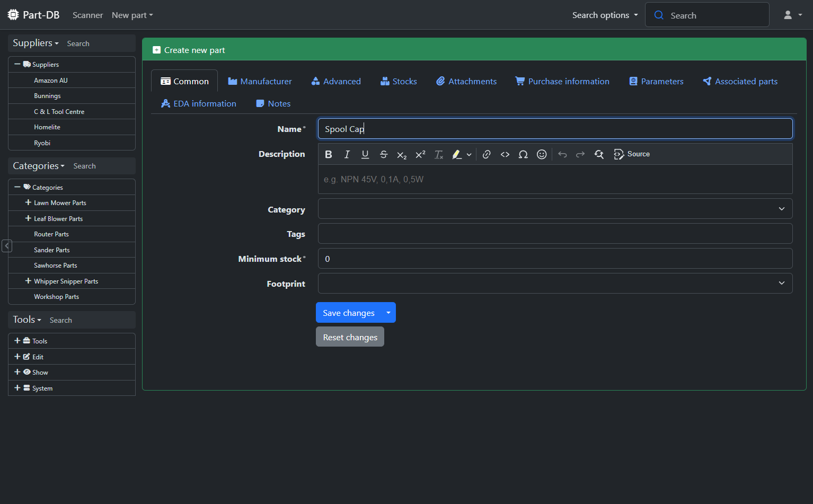813x504 pixels.
Task: Open the EDA information tab
Action: pyautogui.click(x=199, y=103)
